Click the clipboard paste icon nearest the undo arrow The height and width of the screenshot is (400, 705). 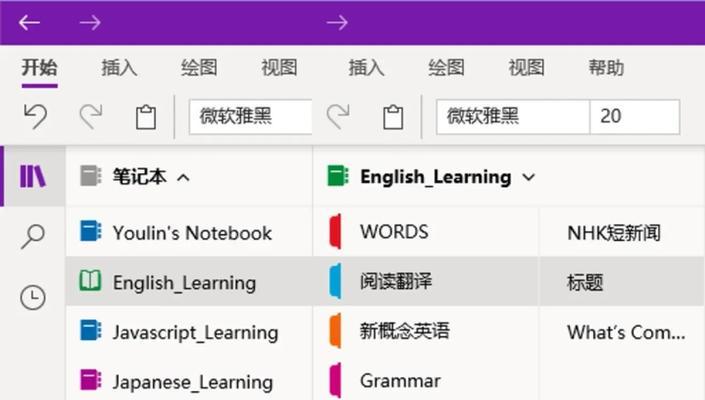pos(146,117)
